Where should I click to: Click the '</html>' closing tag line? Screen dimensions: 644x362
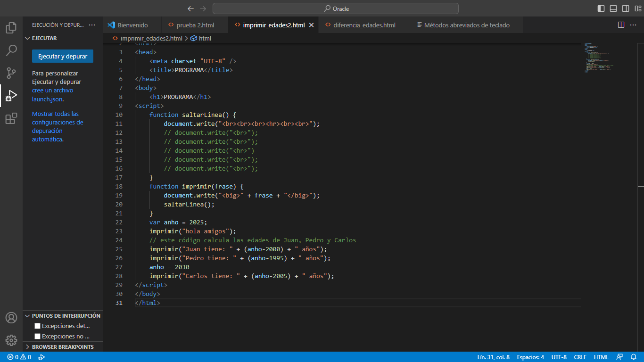pyautogui.click(x=148, y=303)
